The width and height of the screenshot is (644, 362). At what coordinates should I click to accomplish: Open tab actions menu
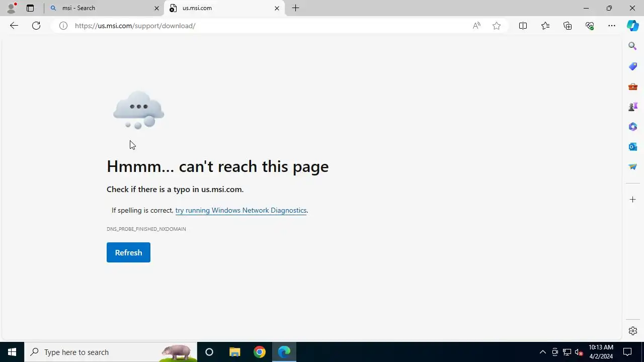(x=30, y=8)
